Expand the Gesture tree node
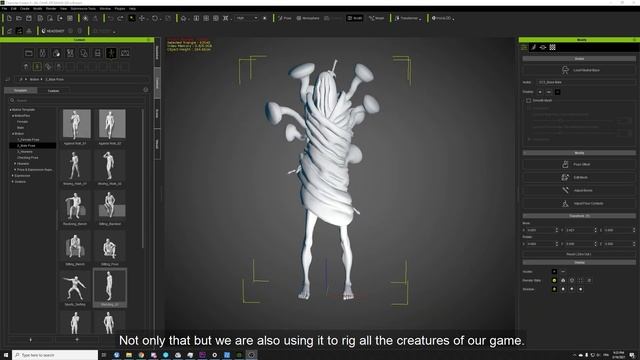 click(13, 182)
